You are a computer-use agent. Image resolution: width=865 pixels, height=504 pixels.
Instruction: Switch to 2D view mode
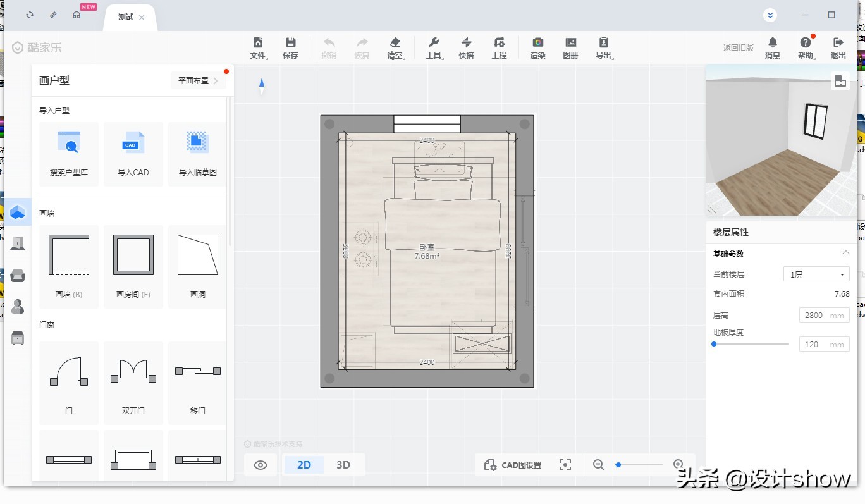tap(304, 465)
